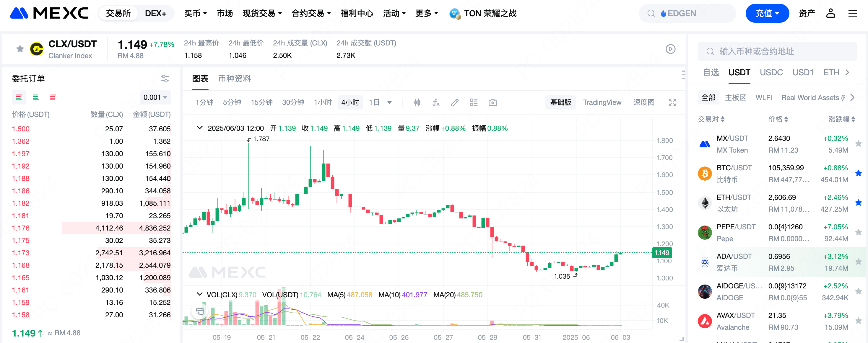The image size is (868, 343).
Task: Select the pencil drawing tool icon
Action: [455, 102]
